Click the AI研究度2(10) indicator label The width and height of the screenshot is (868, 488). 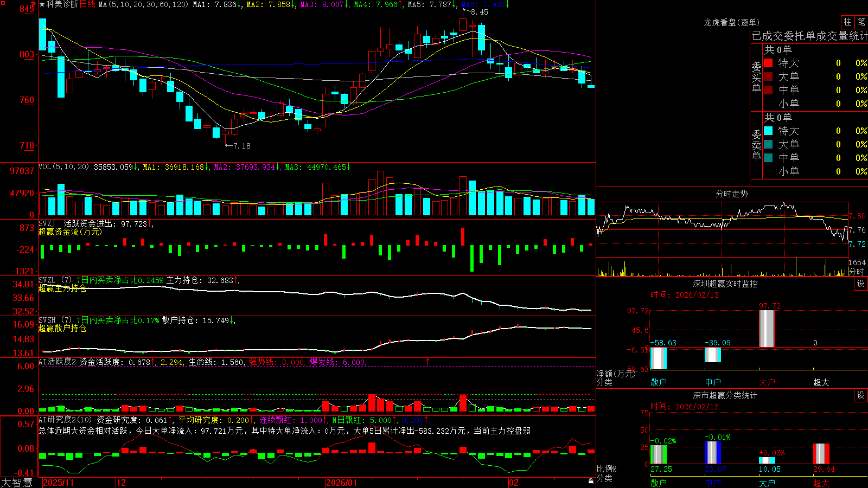tap(65, 420)
